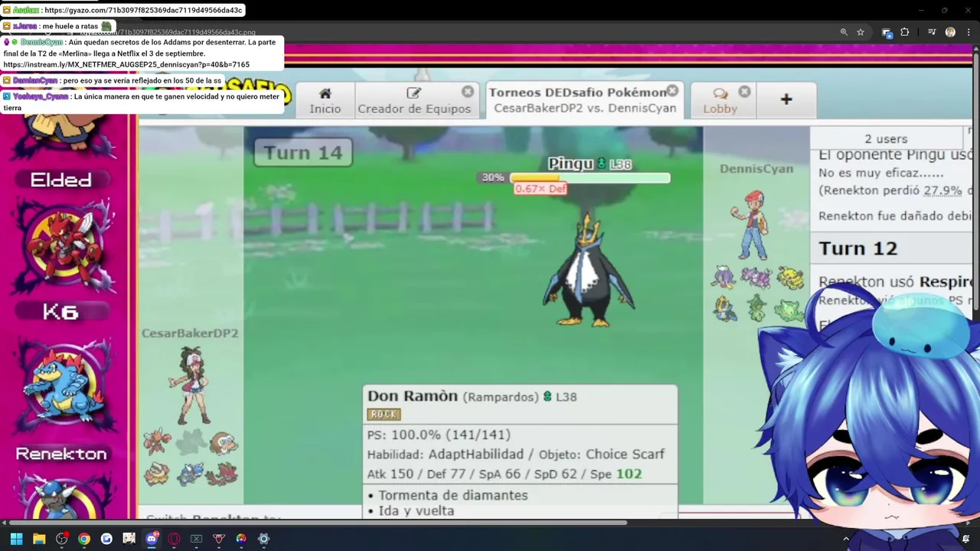The image size is (980, 551).
Task: Click the ROCK type badge in tooltip
Action: click(384, 414)
